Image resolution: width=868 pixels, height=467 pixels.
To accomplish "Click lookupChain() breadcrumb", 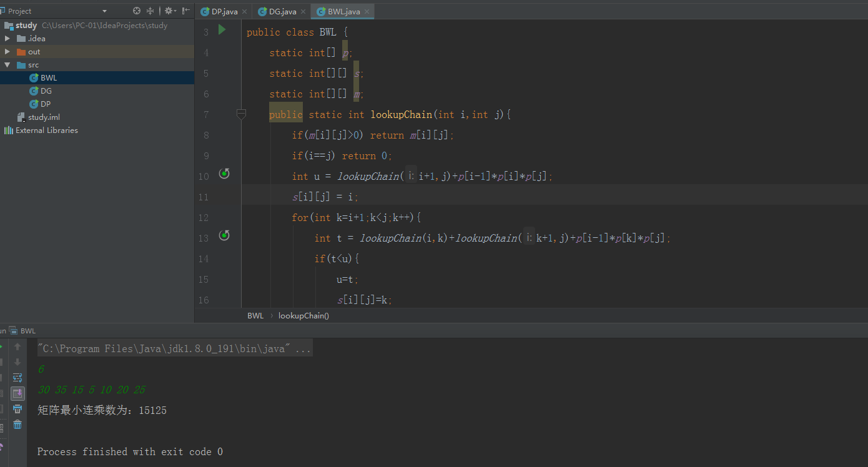I will (x=303, y=316).
